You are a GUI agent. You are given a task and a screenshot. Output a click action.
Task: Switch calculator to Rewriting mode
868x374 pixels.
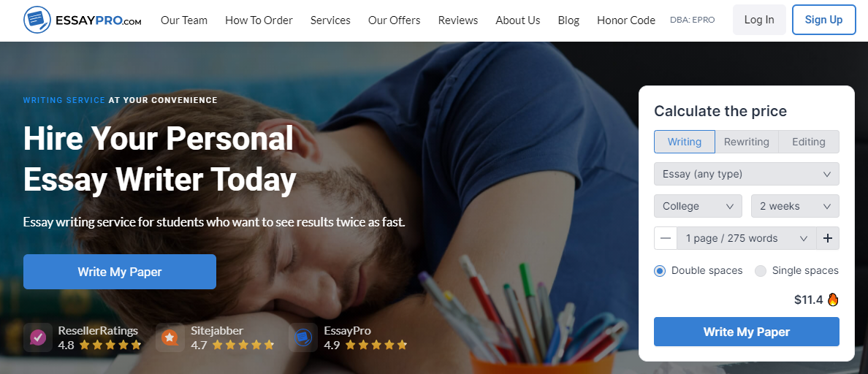pos(746,142)
